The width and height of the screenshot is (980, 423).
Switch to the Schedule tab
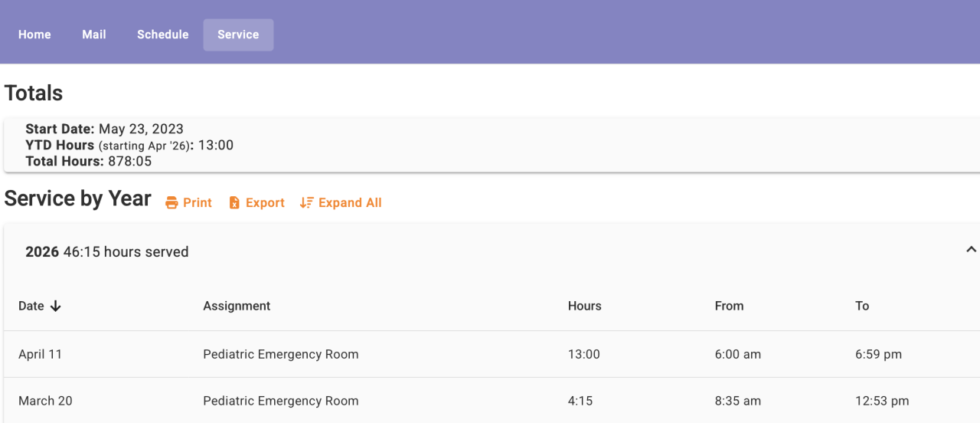tap(162, 34)
